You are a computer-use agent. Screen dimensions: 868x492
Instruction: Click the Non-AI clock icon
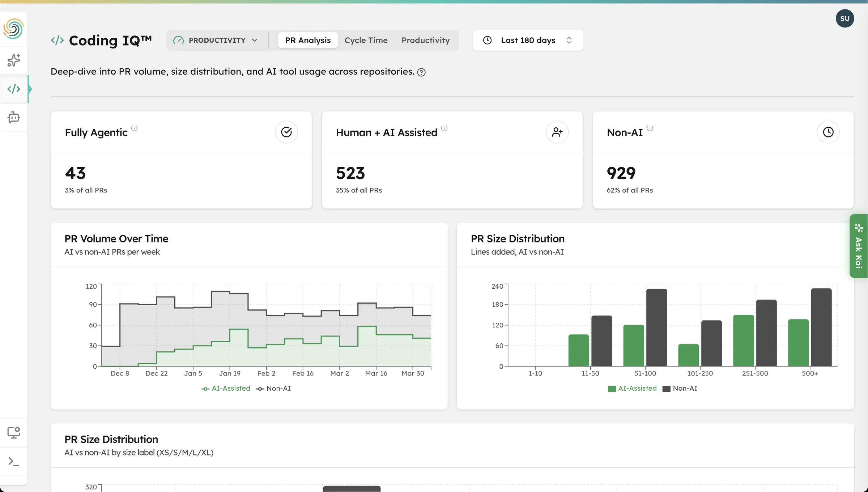(828, 132)
